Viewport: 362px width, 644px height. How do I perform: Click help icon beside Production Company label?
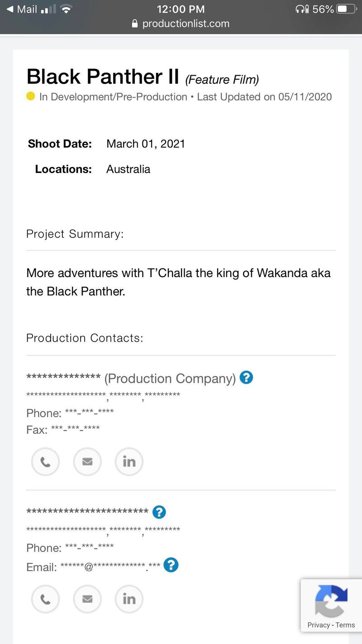pos(246,377)
